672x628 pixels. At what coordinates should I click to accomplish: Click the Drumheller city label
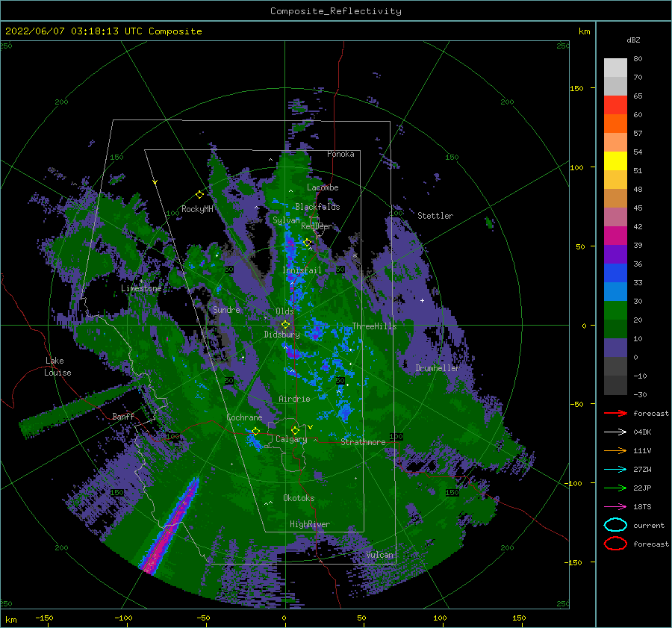[438, 368]
